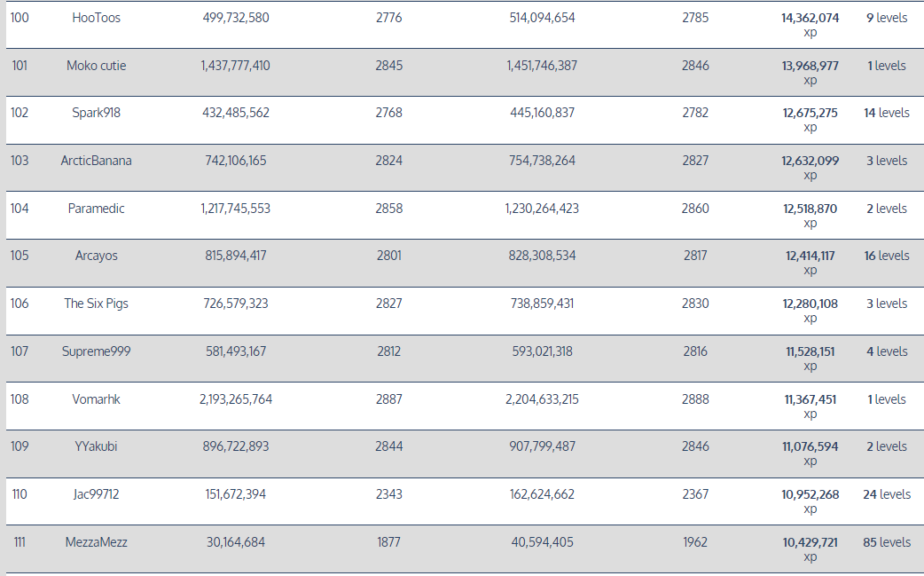924x576 pixels.
Task: Click rank number 105
Action: (20, 256)
